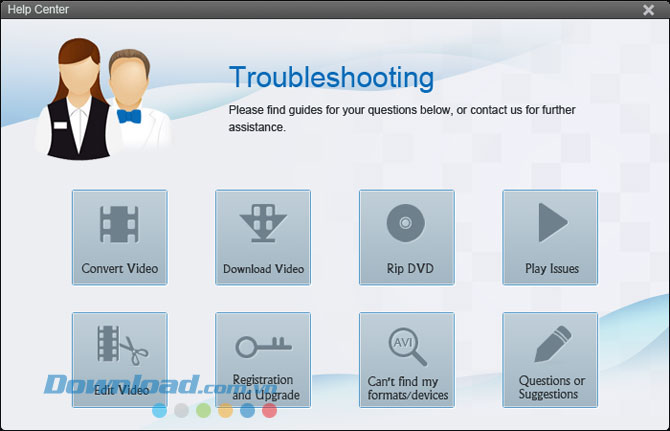This screenshot has width=670, height=431.
Task: Select the Rip DVD disc tile
Action: click(407, 237)
